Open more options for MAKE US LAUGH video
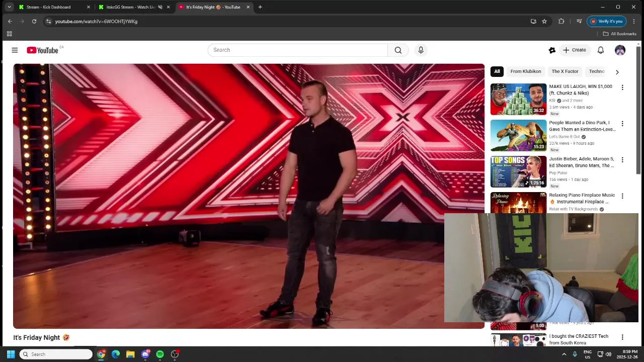Screen dimensions: 644x362 pyautogui.click(x=622, y=87)
